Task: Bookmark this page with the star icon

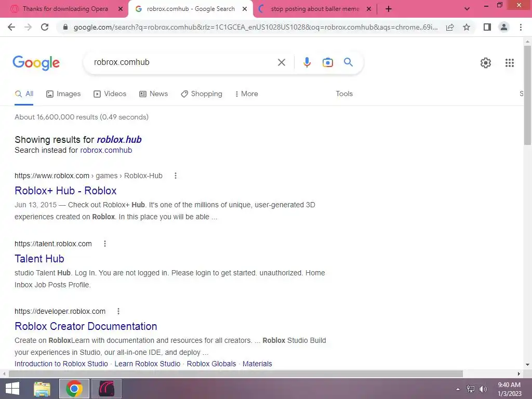Action: click(x=467, y=27)
